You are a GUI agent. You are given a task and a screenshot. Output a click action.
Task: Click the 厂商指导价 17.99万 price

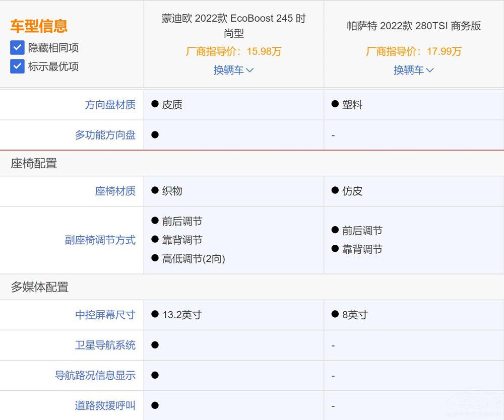pyautogui.click(x=413, y=51)
